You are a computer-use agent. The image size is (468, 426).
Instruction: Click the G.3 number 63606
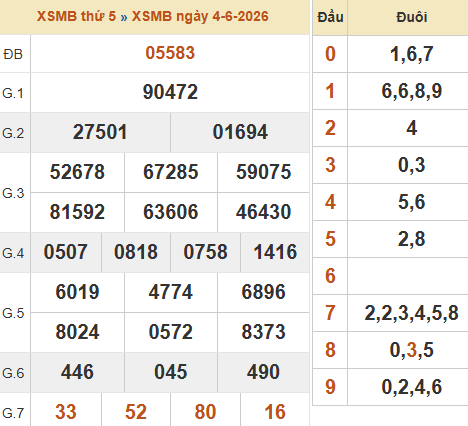pos(171,212)
